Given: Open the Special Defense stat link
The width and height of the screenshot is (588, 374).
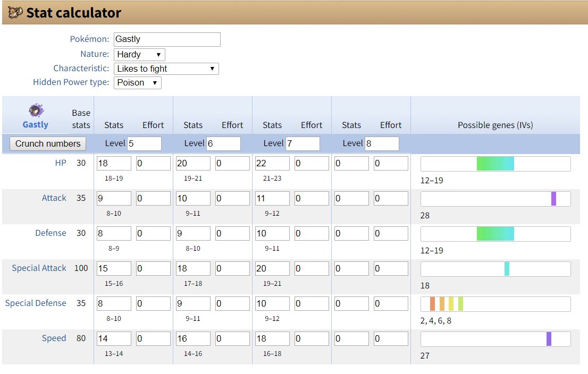Looking at the screenshot, I should (x=36, y=303).
